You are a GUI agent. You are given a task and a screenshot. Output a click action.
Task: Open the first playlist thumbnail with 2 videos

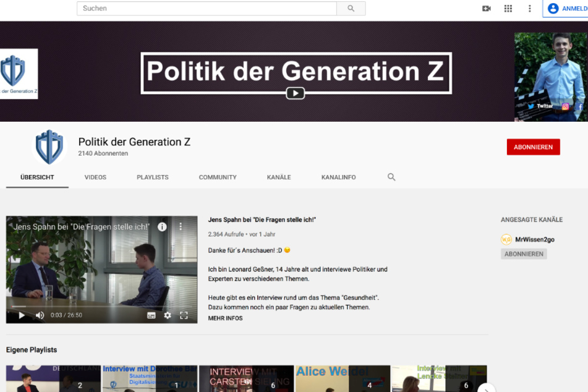53,379
